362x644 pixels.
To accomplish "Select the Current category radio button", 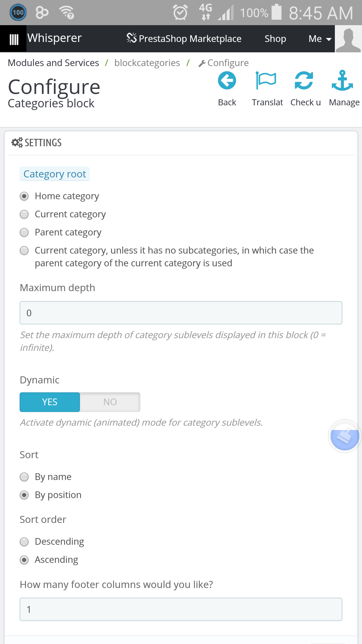I will [24, 214].
